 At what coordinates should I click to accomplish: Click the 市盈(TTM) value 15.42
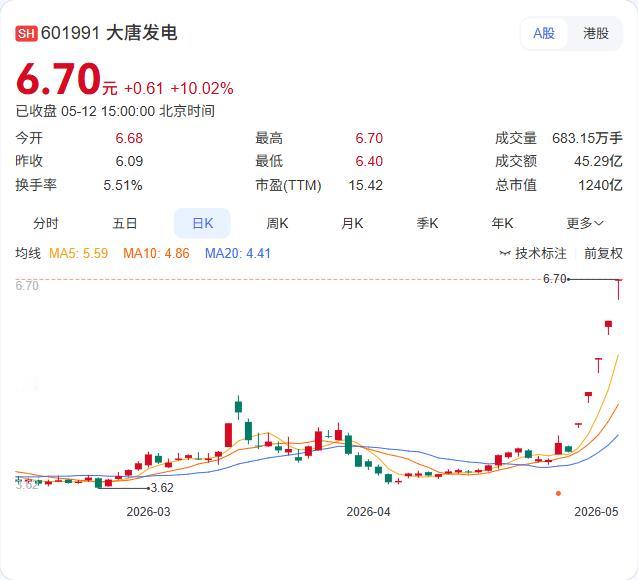[x=365, y=185]
